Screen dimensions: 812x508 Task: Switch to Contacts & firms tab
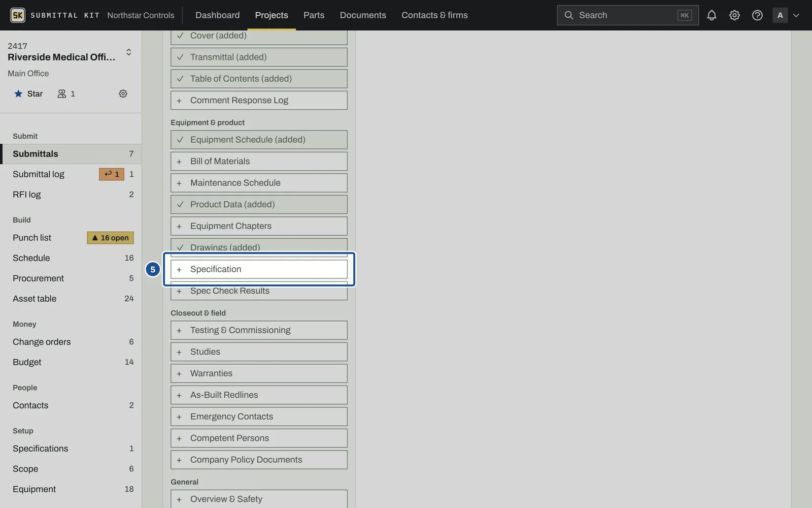pos(434,15)
